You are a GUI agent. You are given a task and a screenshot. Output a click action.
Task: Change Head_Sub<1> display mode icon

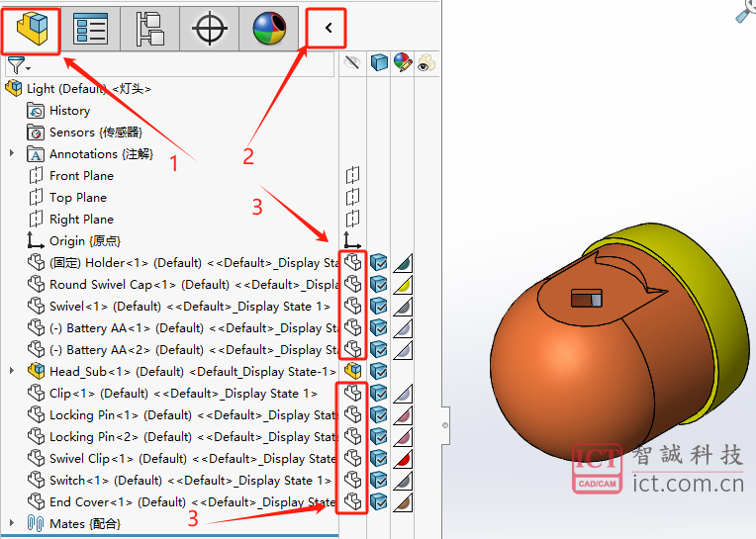379,372
